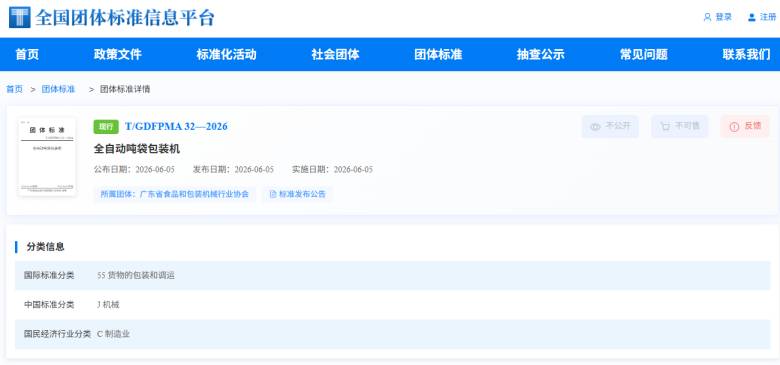The image size is (780, 365).
Task: Click the 国际标准分类 row label
Action: [49, 275]
